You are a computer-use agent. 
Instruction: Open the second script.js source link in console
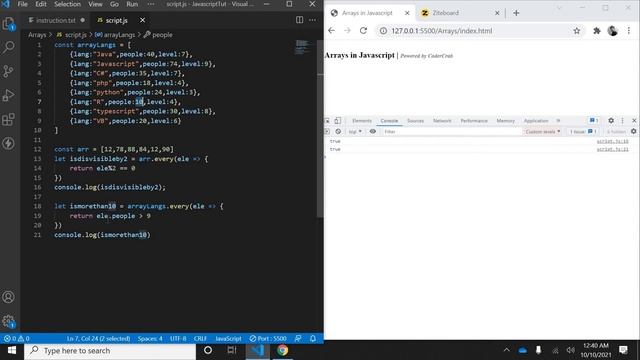(612, 149)
